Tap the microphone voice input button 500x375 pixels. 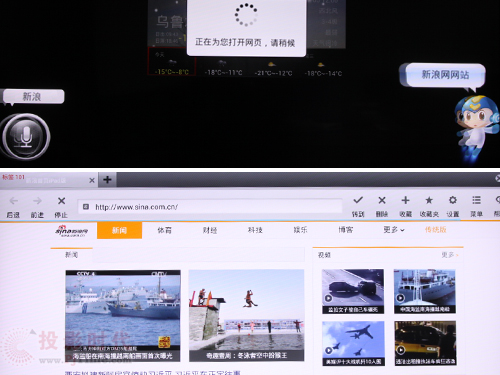click(25, 136)
